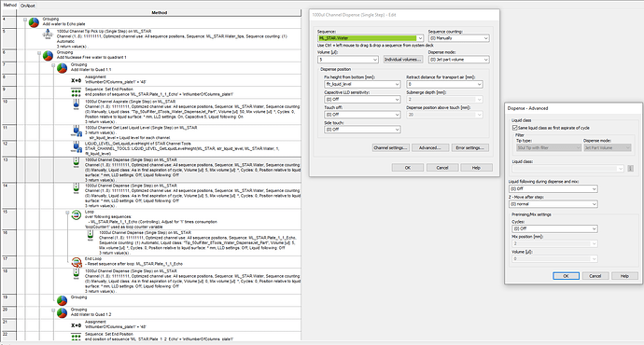The height and width of the screenshot is (345, 644).
Task: Select the Get Last Liquid Level icon in row 11
Action: tap(76, 131)
